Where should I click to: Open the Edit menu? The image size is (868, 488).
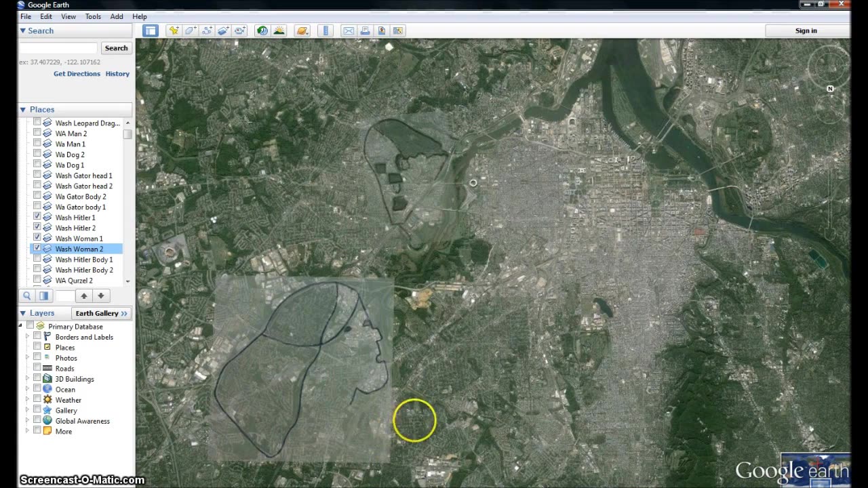tap(46, 16)
